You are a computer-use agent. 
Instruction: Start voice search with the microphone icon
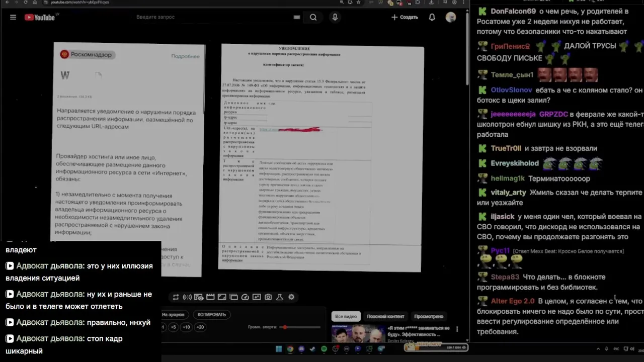335,17
